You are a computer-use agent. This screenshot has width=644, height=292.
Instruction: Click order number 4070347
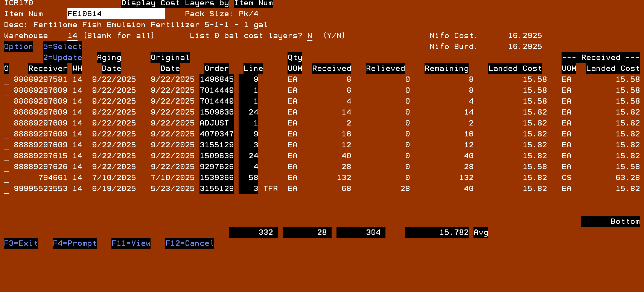[x=216, y=134]
